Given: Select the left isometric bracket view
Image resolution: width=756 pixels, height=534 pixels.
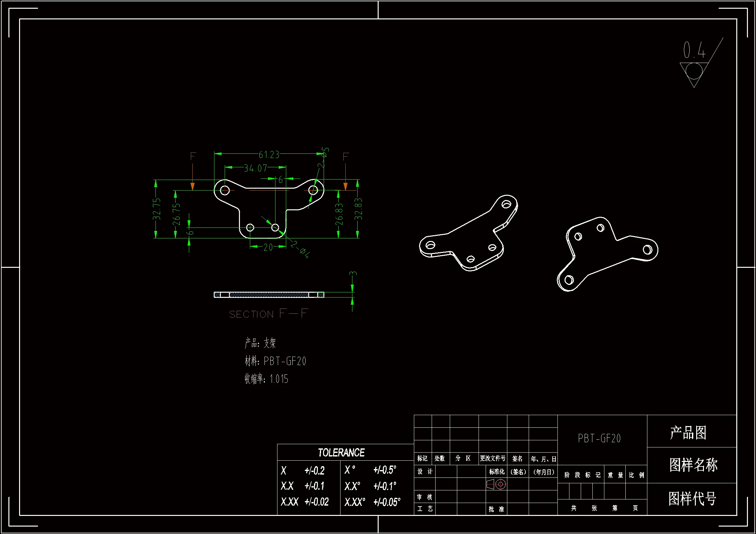Looking at the screenshot, I should (x=469, y=234).
